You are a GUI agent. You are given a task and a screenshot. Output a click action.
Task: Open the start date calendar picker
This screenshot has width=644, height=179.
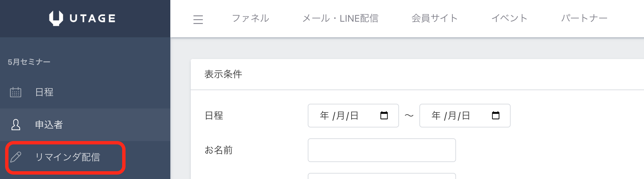click(384, 116)
